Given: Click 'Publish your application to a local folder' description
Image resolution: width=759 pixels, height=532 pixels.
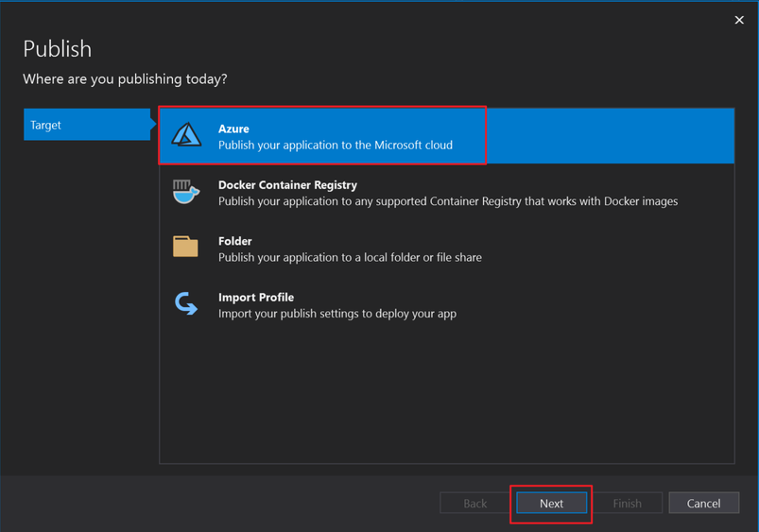Looking at the screenshot, I should coord(350,258).
